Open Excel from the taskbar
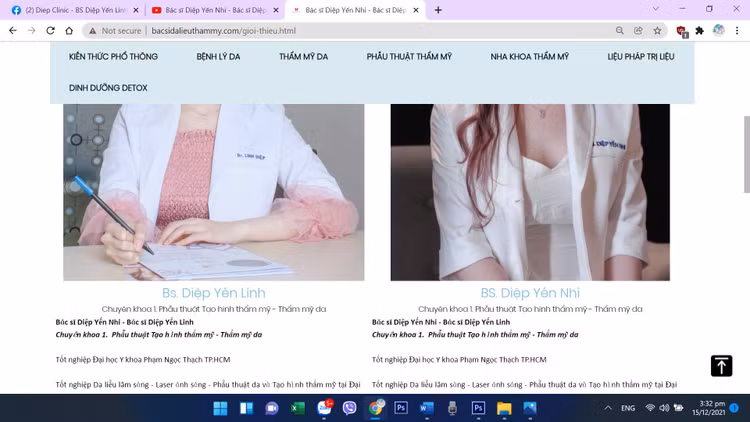 (x=297, y=408)
